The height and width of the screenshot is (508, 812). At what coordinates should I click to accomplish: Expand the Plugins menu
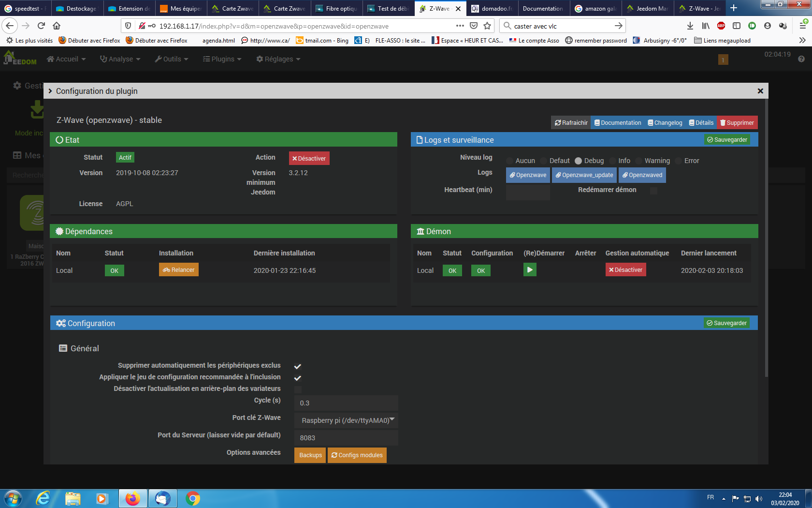pyautogui.click(x=222, y=59)
